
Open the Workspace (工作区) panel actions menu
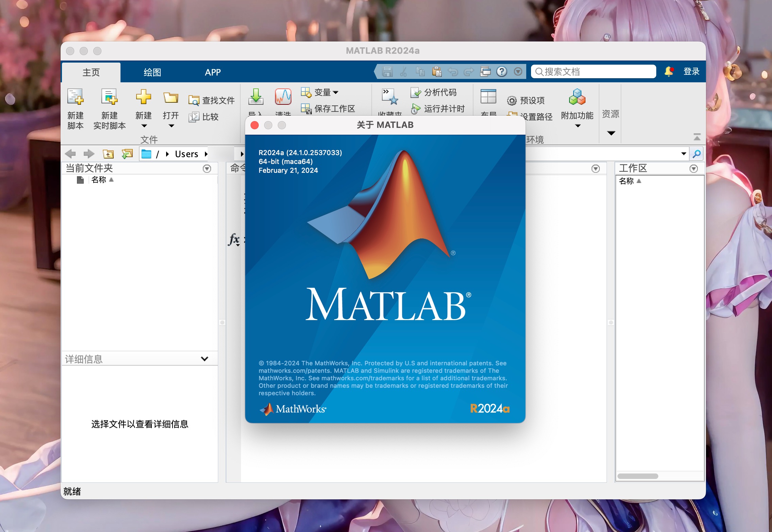(x=693, y=168)
